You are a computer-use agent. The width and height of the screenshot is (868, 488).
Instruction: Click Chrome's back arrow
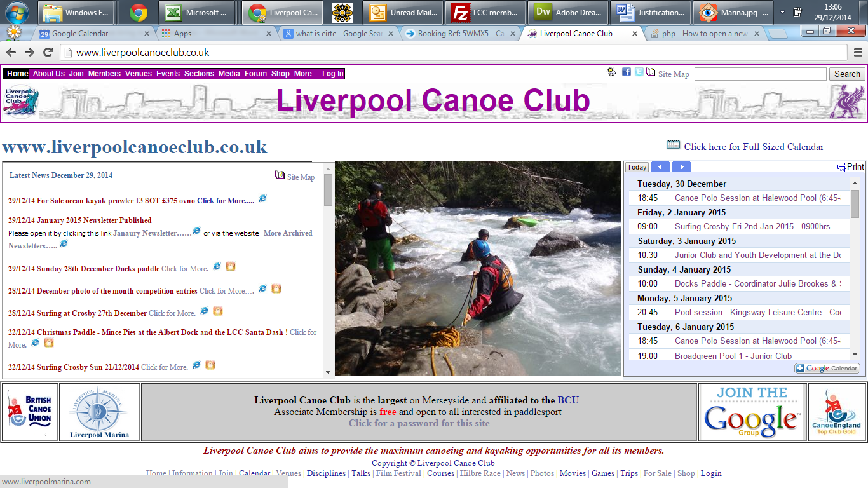(11, 53)
